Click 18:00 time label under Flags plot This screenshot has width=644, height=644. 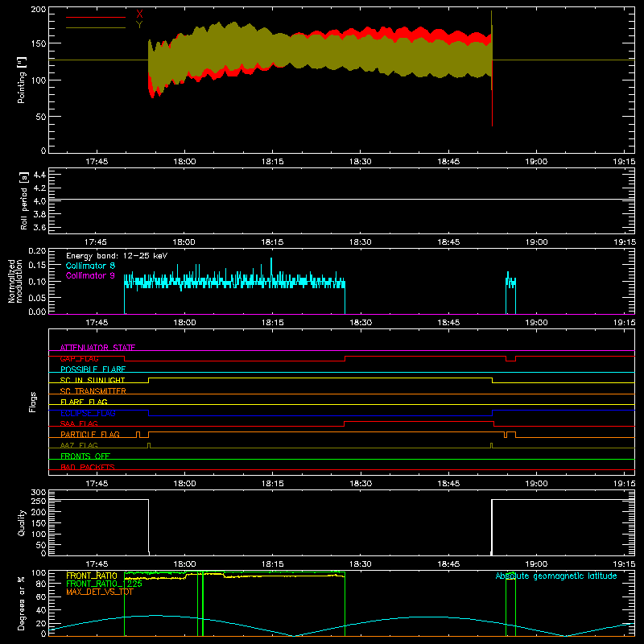[184, 484]
